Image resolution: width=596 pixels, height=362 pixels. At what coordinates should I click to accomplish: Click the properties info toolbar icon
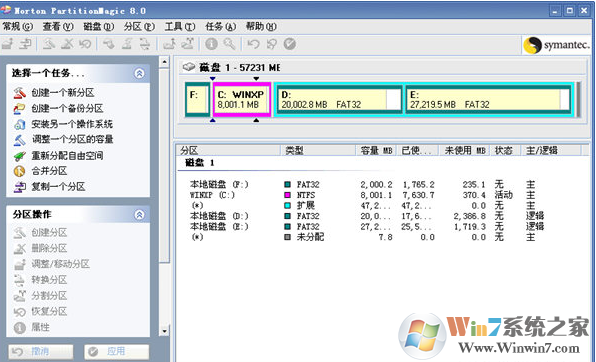[211, 44]
